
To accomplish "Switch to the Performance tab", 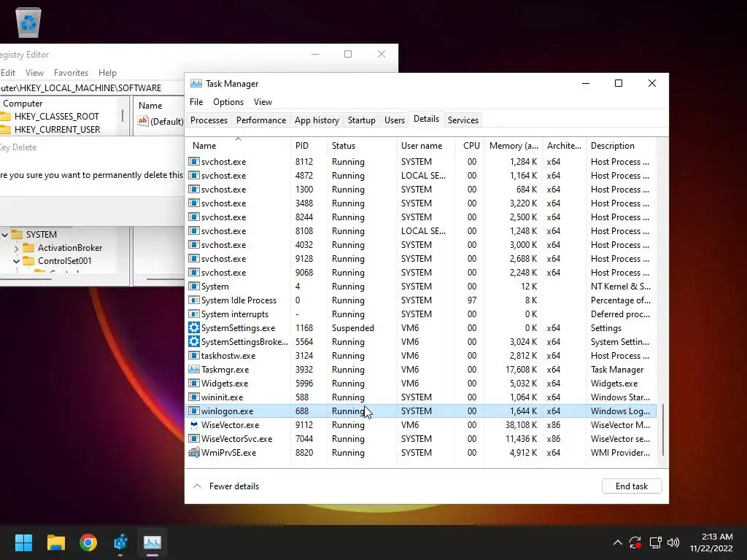I will [x=261, y=120].
